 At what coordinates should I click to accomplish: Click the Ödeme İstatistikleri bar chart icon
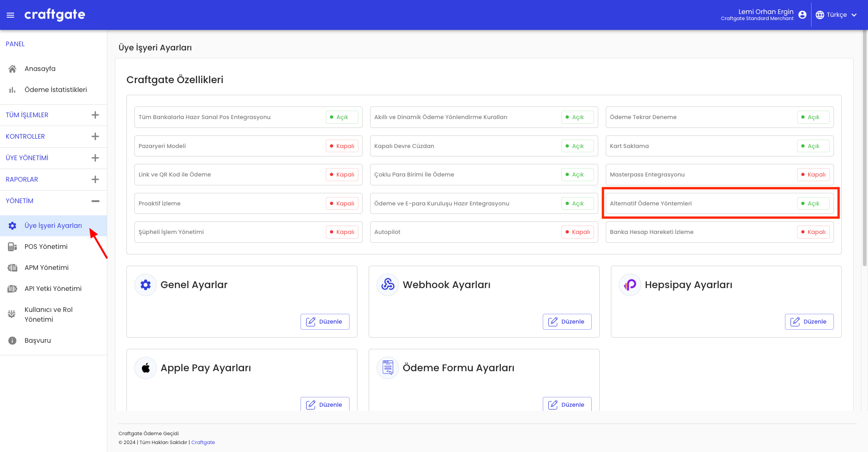pos(13,90)
